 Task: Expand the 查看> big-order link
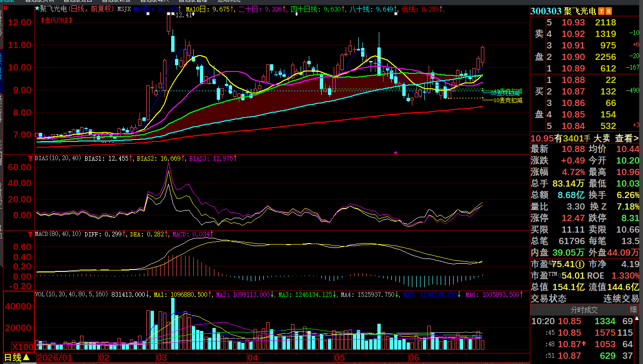click(627, 138)
